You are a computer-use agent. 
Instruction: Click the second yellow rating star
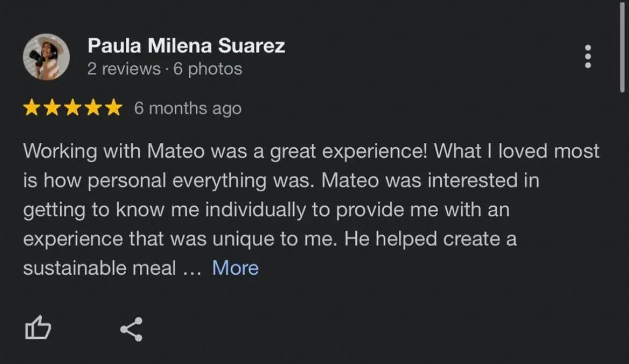tap(52, 108)
